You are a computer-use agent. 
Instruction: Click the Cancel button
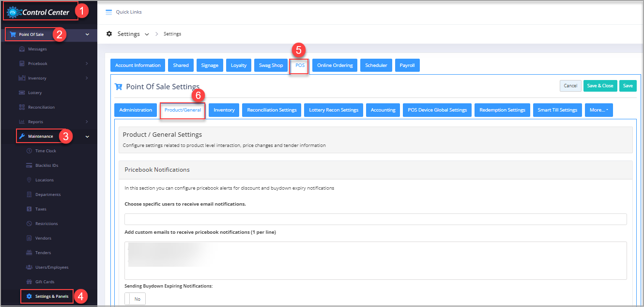click(570, 86)
